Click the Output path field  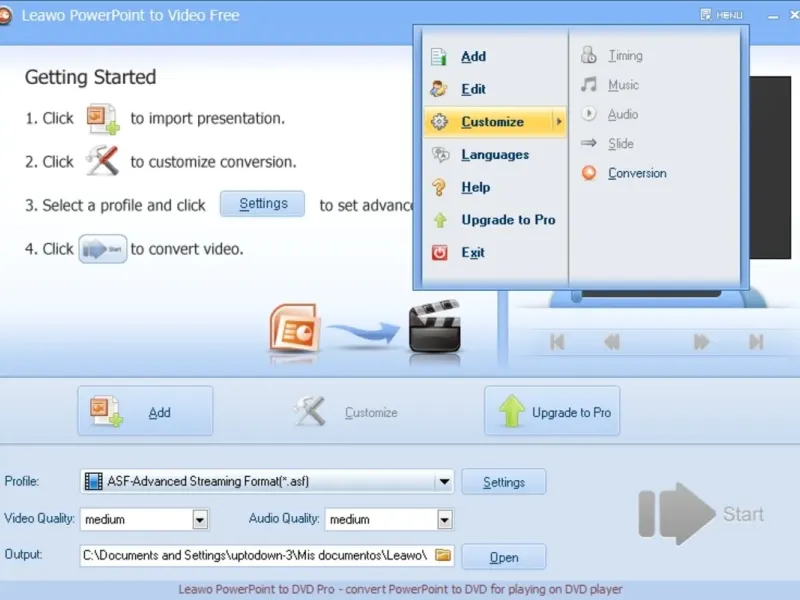pyautogui.click(x=267, y=556)
